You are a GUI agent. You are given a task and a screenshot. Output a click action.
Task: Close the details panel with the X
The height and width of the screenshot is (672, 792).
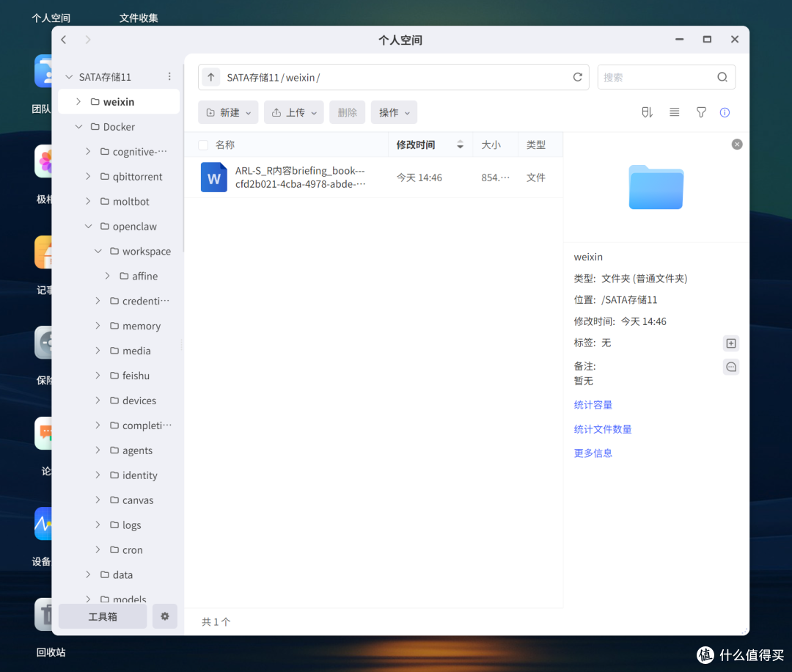[737, 145]
